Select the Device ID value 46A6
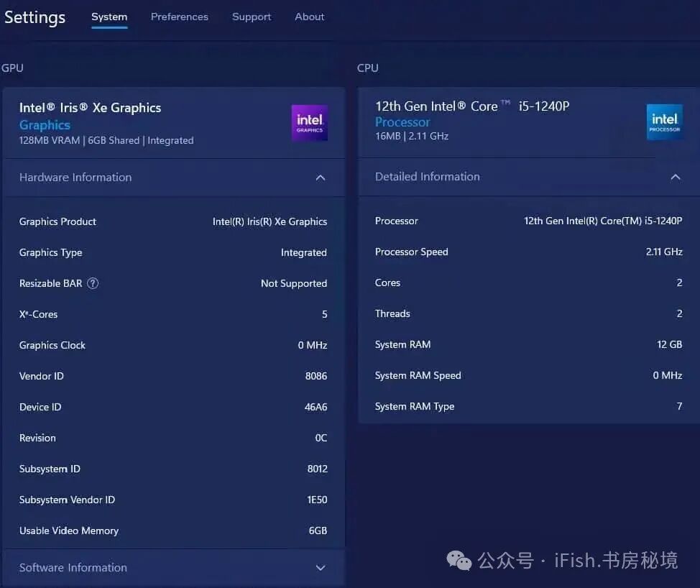 point(316,407)
